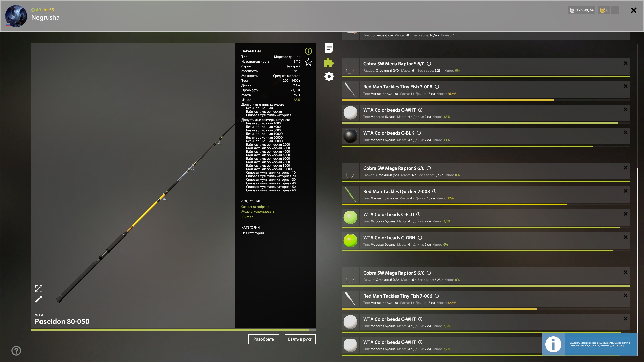Click the rod durability bar under Poseidon
The height and width of the screenshot is (362, 644).
click(174, 330)
